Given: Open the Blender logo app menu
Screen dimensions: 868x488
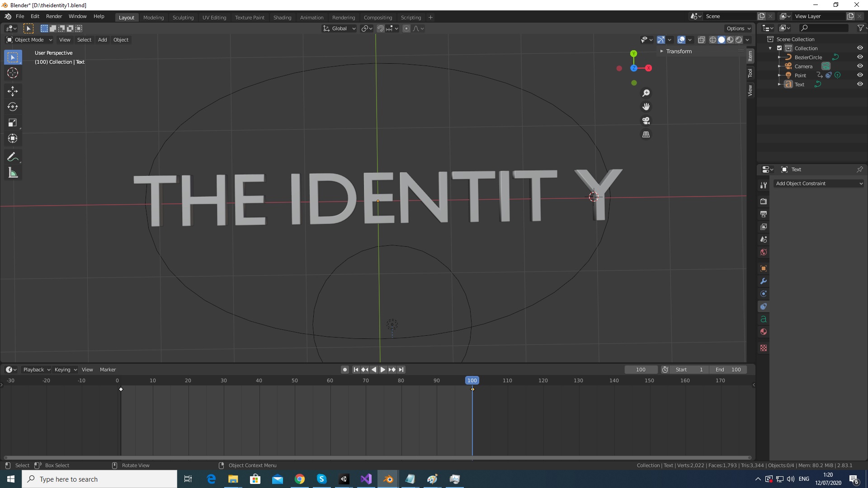Looking at the screenshot, I should 8,16.
